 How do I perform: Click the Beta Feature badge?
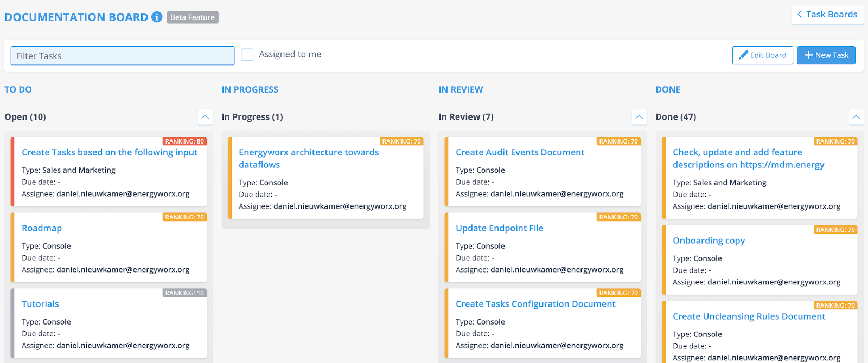tap(193, 17)
